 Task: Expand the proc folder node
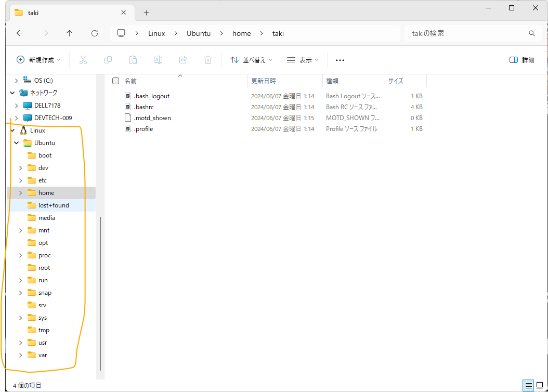click(x=21, y=255)
